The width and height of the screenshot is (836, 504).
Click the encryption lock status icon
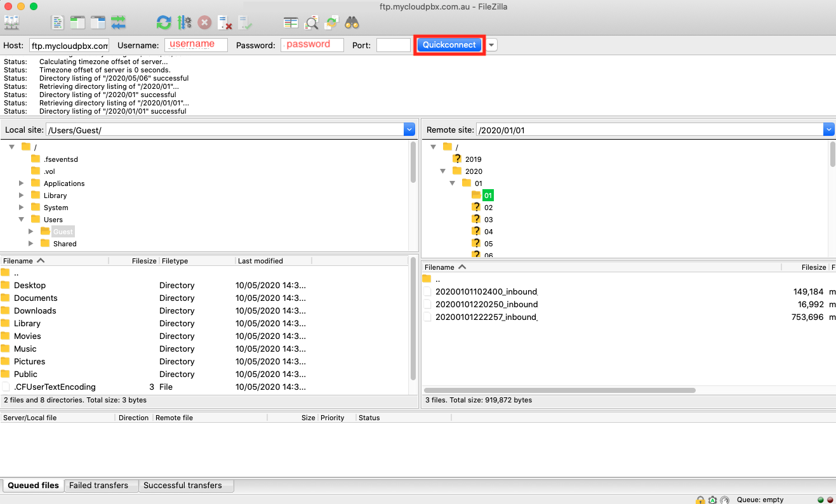(700, 500)
